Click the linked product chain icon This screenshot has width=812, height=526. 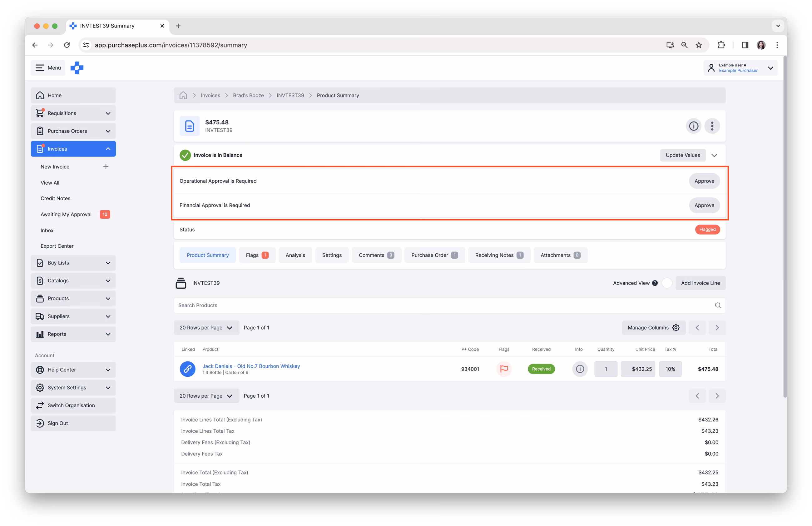pyautogui.click(x=188, y=369)
